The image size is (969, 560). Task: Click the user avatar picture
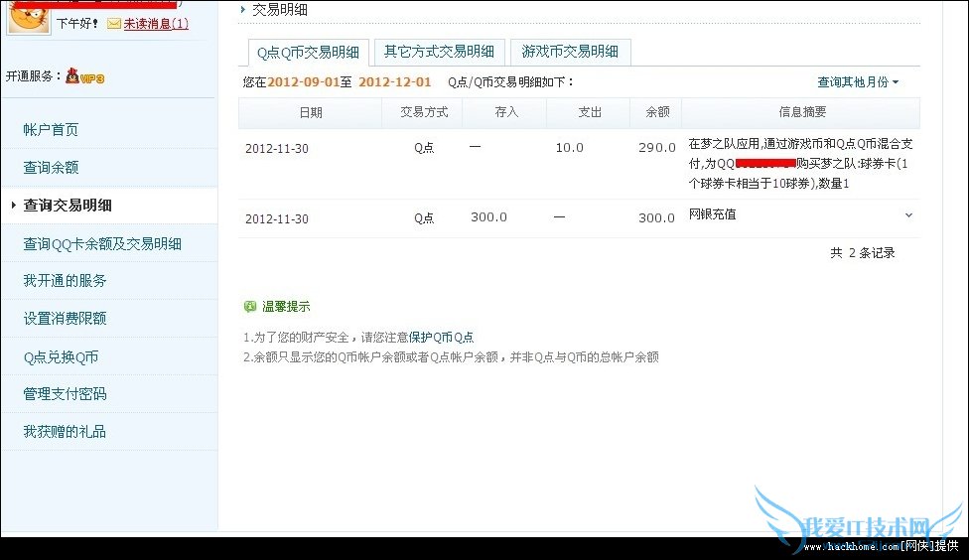click(29, 17)
